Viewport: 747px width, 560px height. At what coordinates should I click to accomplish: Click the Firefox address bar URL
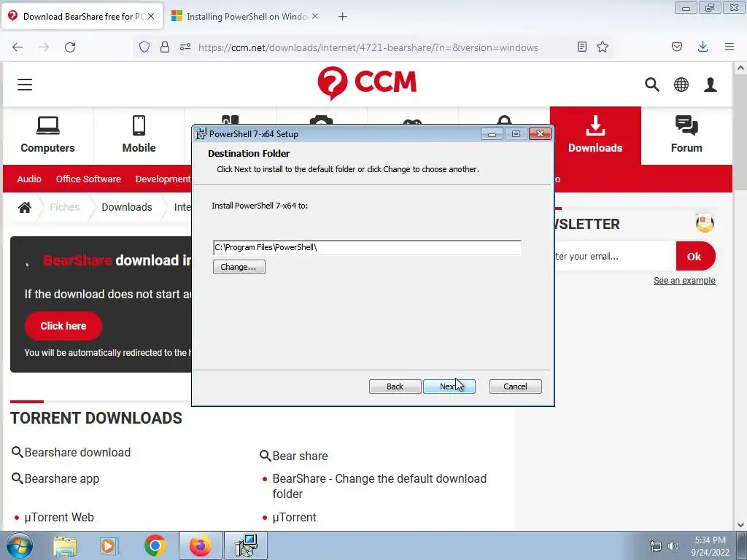coord(368,47)
